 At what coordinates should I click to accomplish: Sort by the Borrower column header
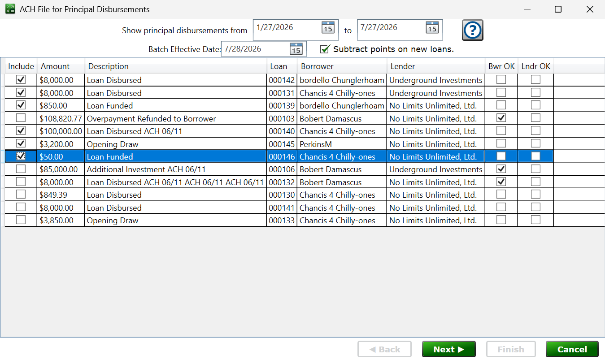coord(342,66)
